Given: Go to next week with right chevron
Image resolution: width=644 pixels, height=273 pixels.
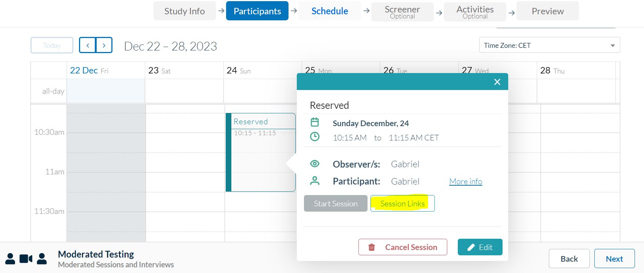Looking at the screenshot, I should 104,46.
